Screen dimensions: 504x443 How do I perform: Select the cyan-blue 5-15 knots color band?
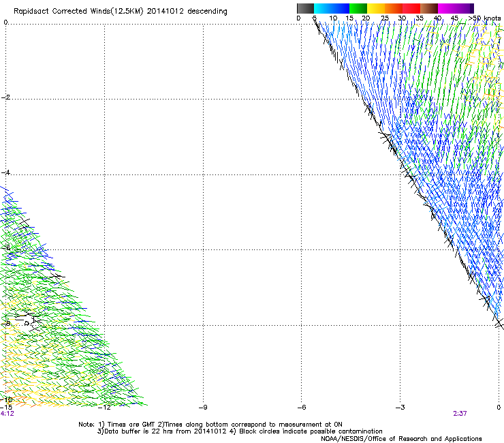[332, 8]
